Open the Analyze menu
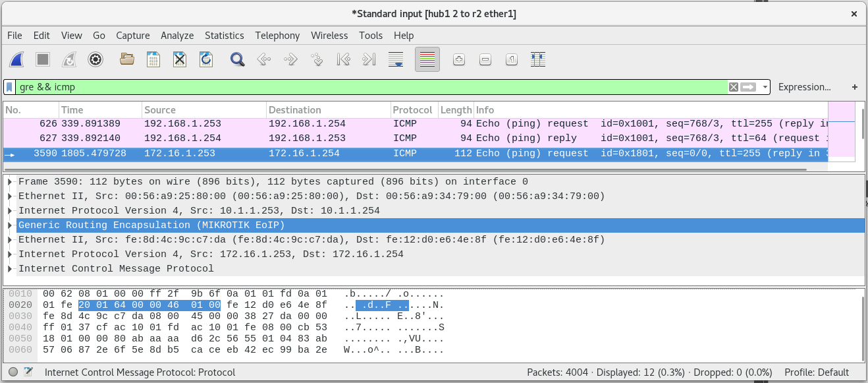The height and width of the screenshot is (383, 868). tap(177, 36)
